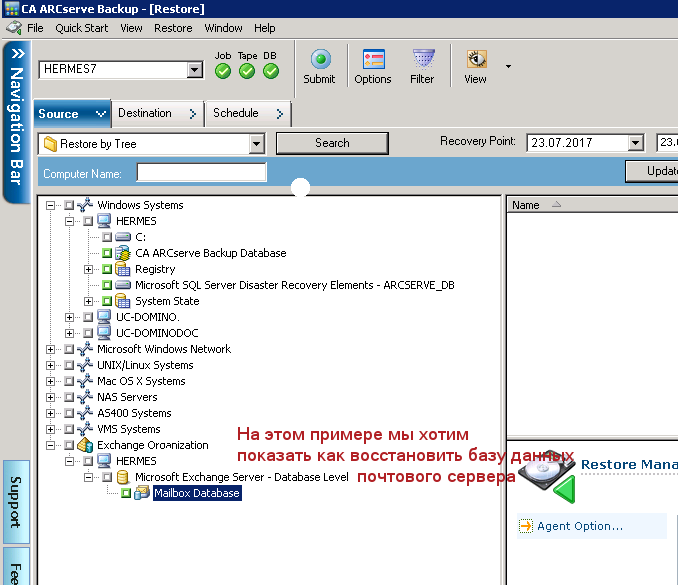Open the File menu

pos(35,28)
